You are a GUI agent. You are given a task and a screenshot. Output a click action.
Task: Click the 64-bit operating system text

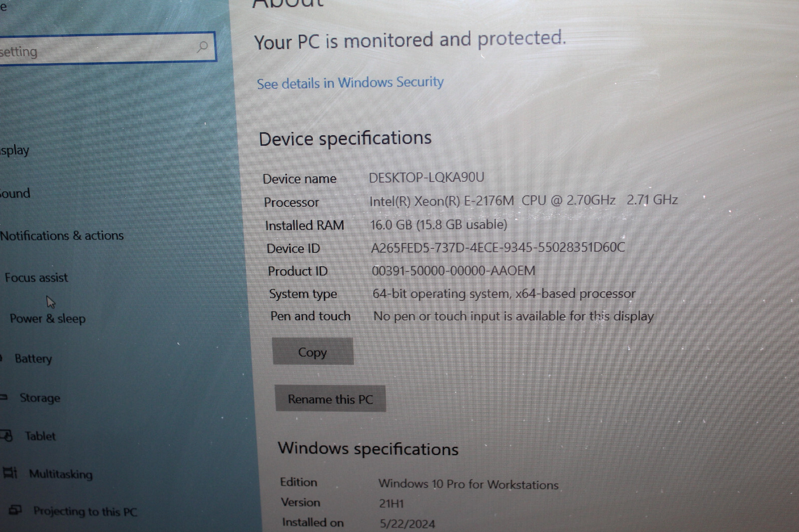pyautogui.click(x=504, y=293)
